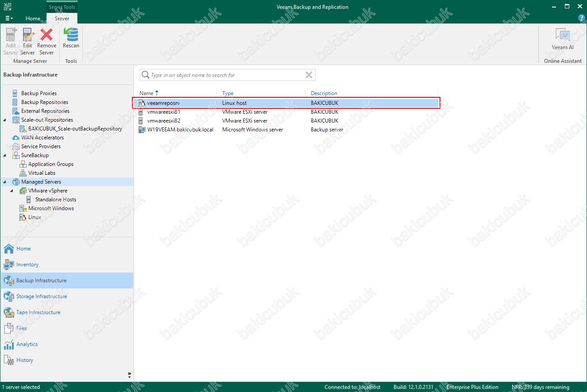
Task: Open the main hamburger menu
Action: [9, 18]
